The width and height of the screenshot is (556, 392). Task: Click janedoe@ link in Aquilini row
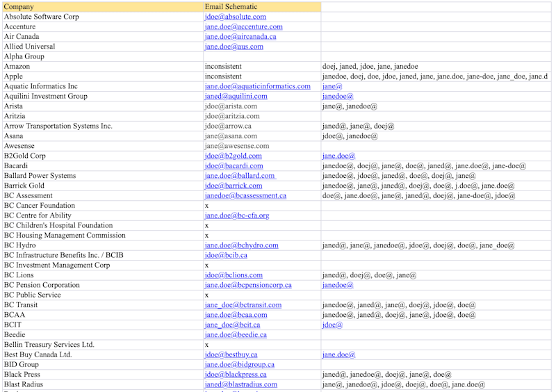338,96
